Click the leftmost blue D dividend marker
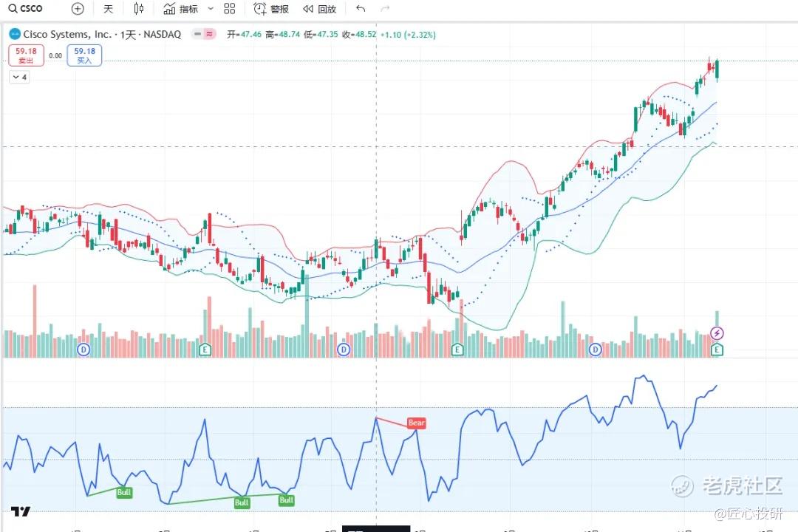This screenshot has height=532, width=798. [x=83, y=349]
